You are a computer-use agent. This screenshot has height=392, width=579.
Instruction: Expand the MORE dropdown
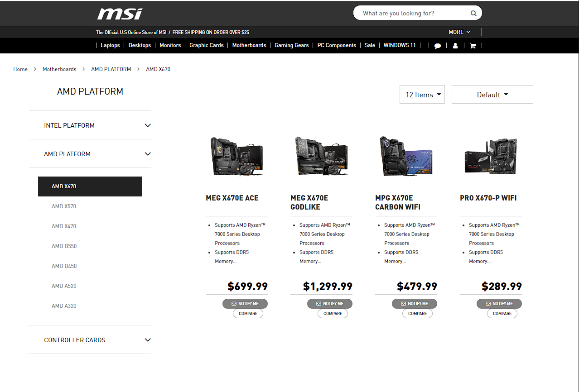point(459,32)
